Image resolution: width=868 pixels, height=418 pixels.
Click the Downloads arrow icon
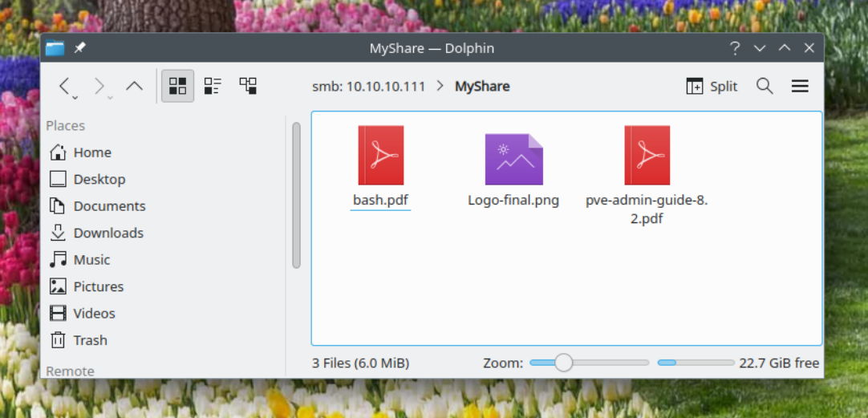pos(58,233)
